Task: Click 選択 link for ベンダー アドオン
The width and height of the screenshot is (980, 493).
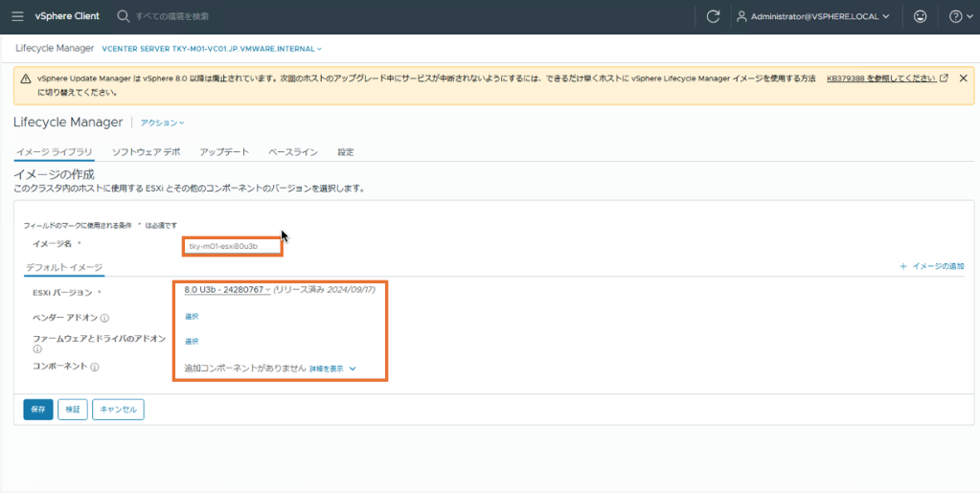Action: 192,317
